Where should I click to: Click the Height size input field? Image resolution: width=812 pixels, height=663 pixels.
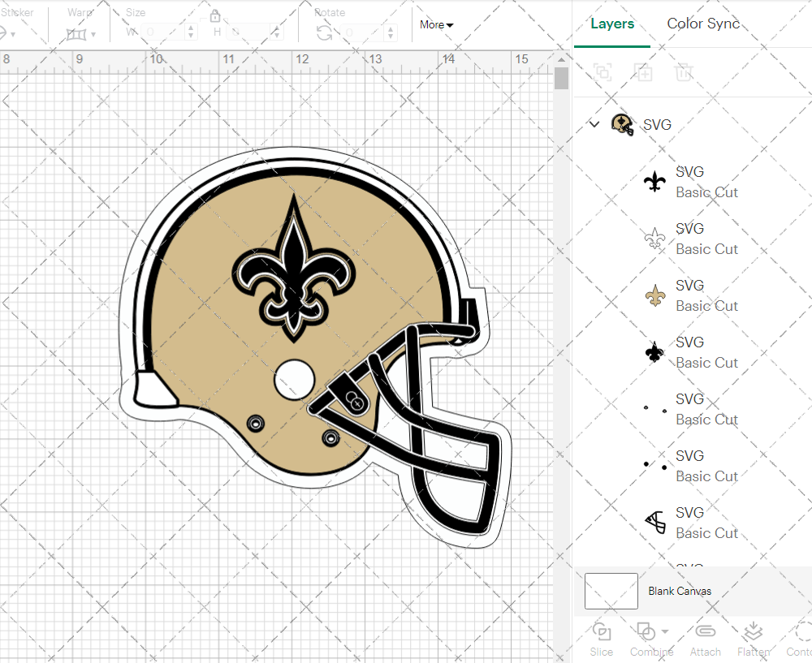[x=248, y=32]
